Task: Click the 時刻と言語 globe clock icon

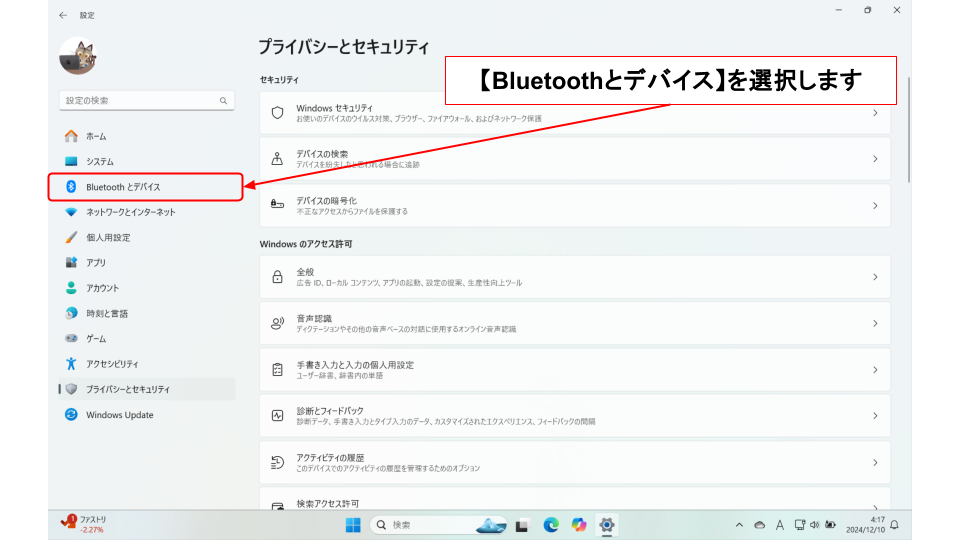Action: pyautogui.click(x=71, y=313)
